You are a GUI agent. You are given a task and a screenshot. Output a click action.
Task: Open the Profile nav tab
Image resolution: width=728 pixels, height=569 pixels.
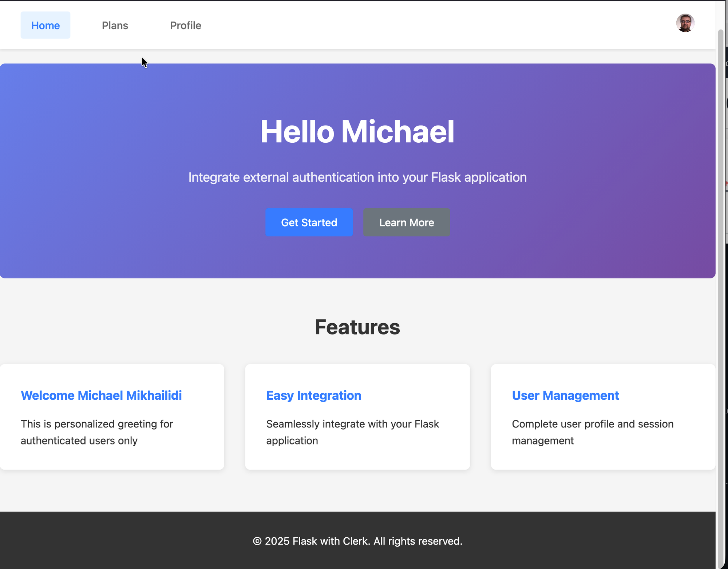[x=186, y=25]
